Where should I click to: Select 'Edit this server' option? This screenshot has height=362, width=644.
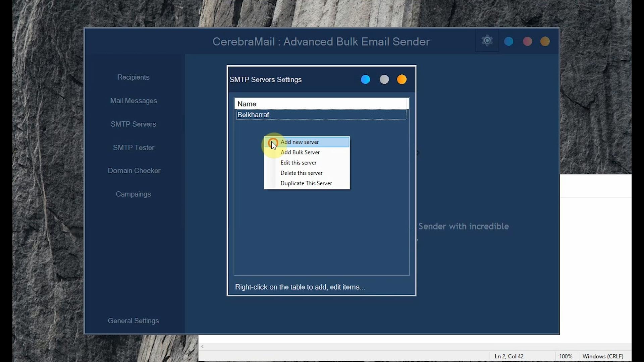point(298,163)
